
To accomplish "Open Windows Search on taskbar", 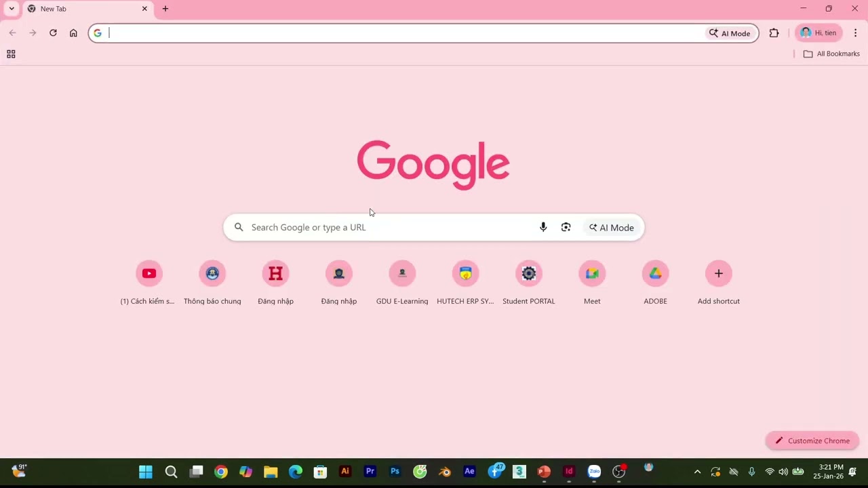I will (171, 472).
